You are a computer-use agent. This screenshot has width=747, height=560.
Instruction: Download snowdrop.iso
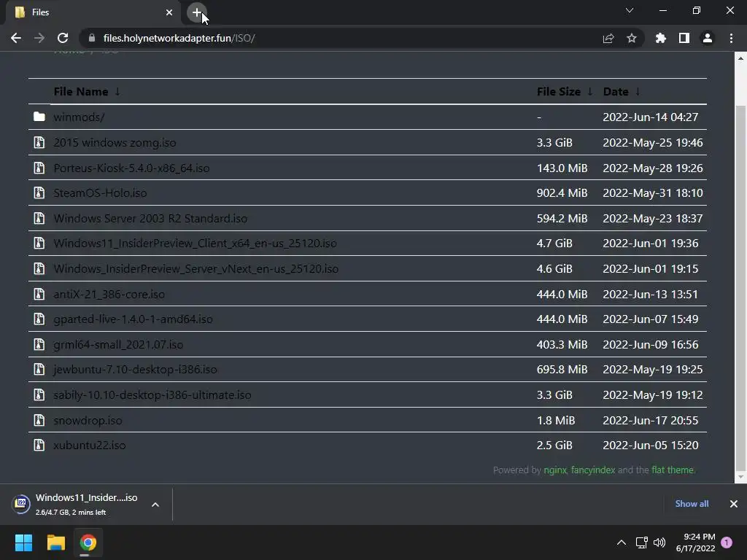coord(88,421)
